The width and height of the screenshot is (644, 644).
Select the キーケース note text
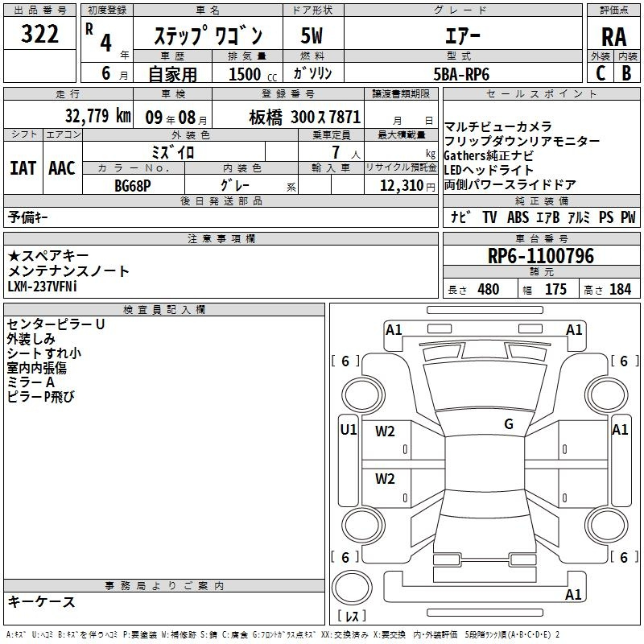coord(41,602)
